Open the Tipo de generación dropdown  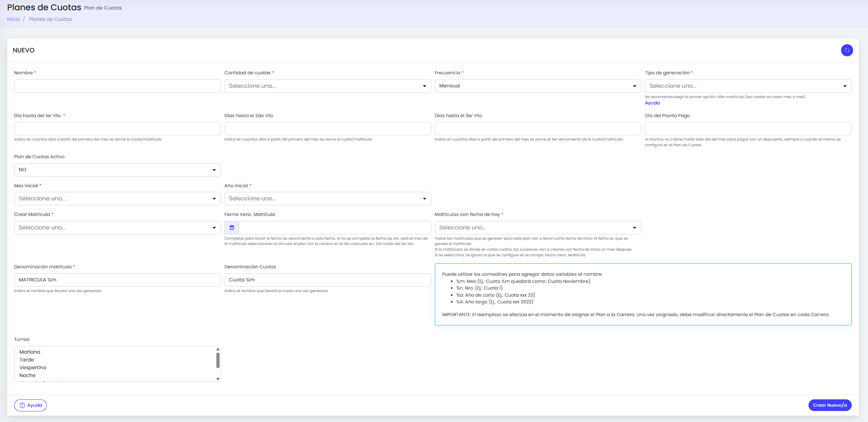748,86
